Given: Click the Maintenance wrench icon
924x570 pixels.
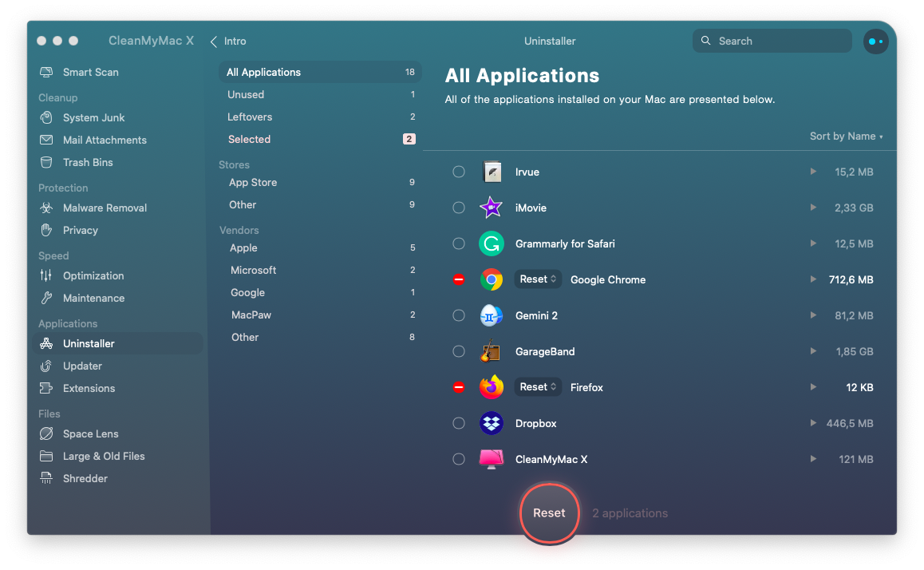Looking at the screenshot, I should pos(46,298).
